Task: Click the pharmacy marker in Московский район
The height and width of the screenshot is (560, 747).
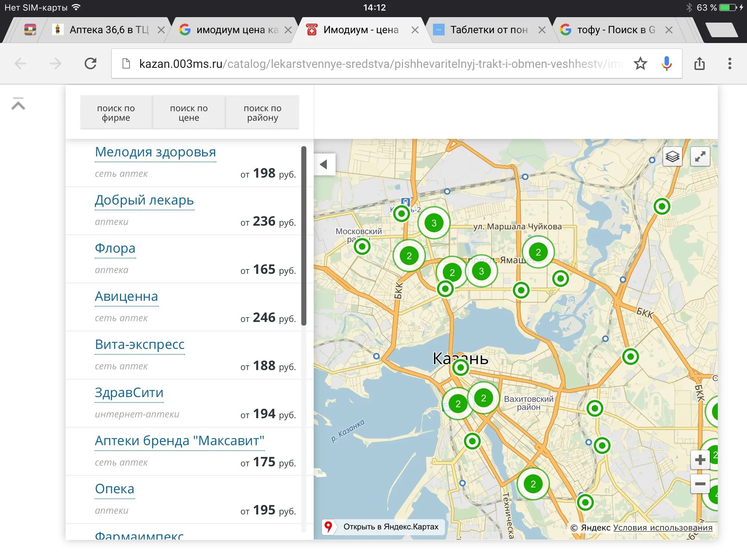Action: 362,246
